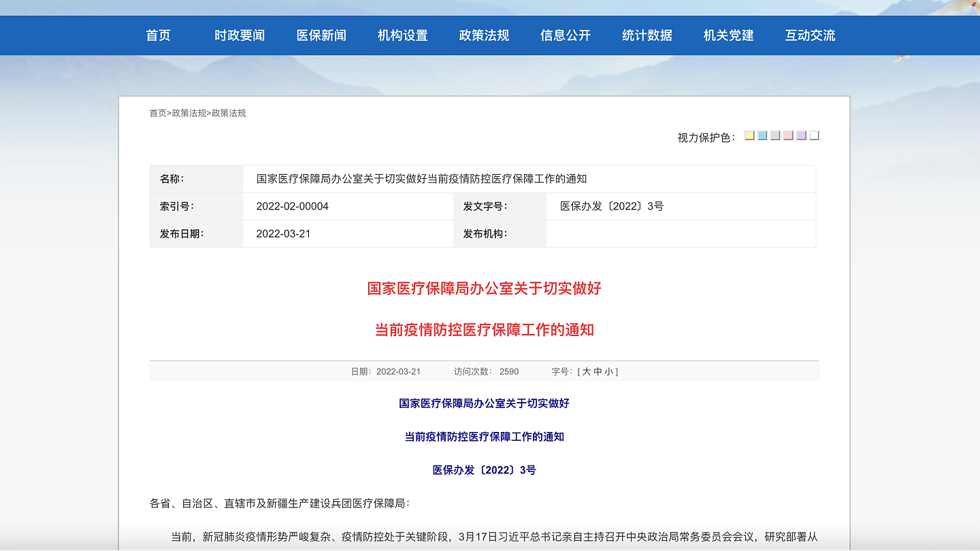Screen dimensions: 980x551
Task: Click the 日期:2022-03-21 text in the info bar
Action: [386, 371]
